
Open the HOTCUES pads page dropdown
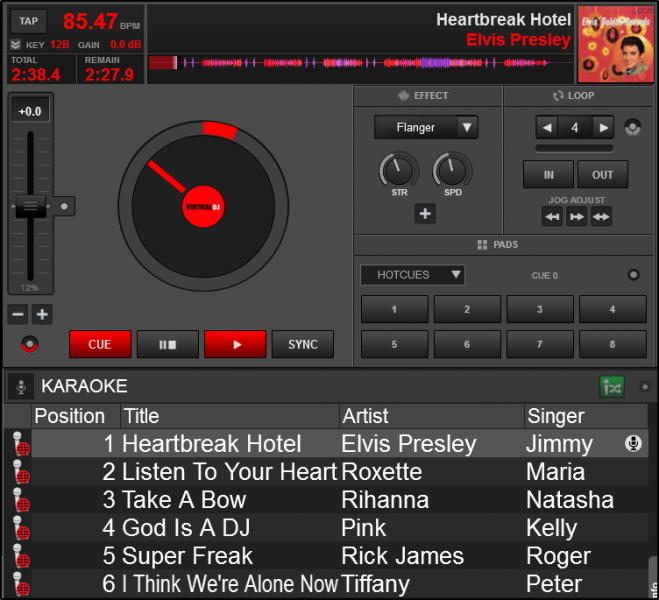tap(412, 275)
